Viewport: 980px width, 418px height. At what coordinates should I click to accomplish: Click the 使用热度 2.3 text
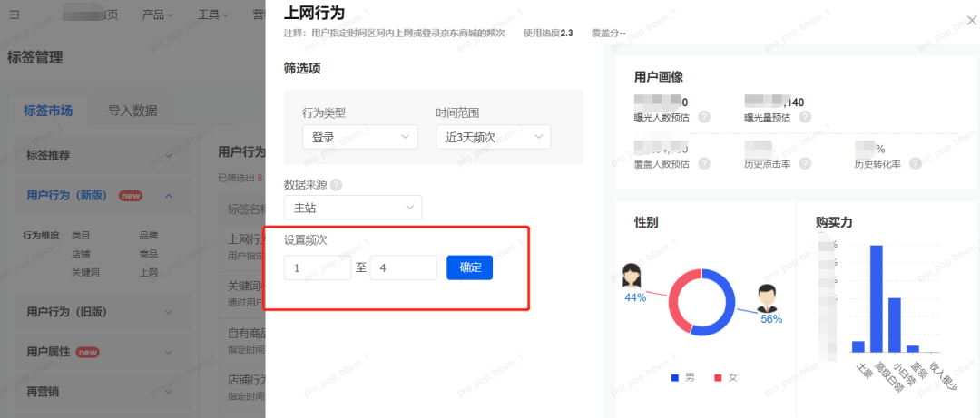(548, 33)
